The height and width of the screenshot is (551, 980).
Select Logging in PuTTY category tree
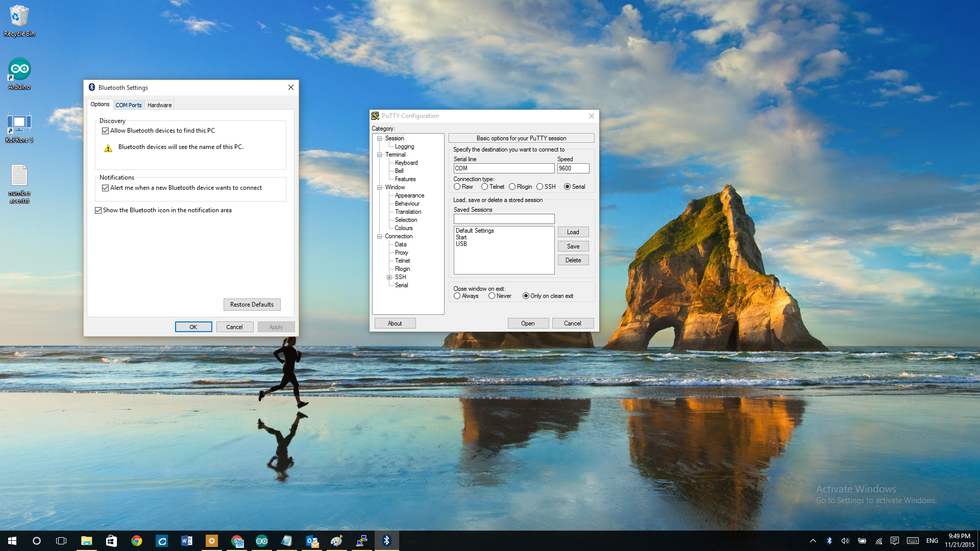point(404,146)
